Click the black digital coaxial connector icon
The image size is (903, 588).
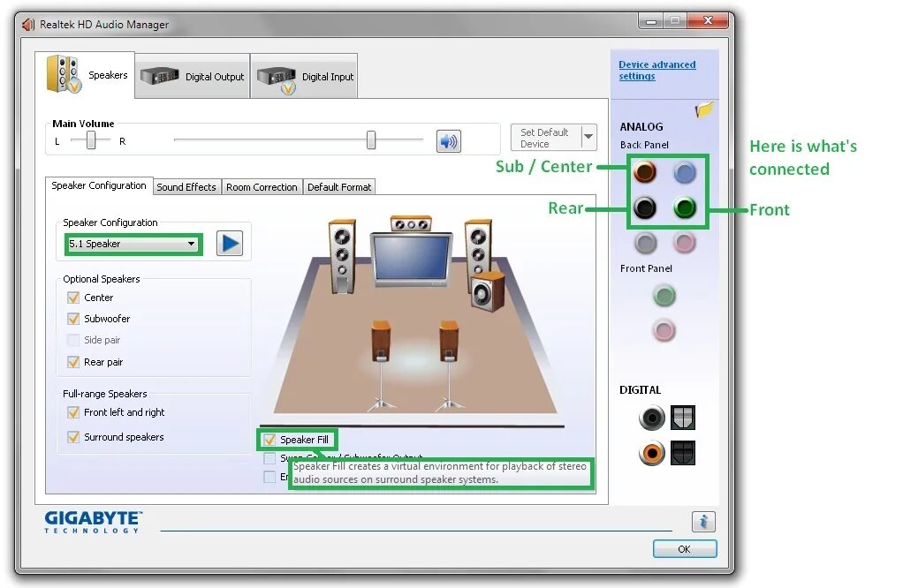coord(651,418)
